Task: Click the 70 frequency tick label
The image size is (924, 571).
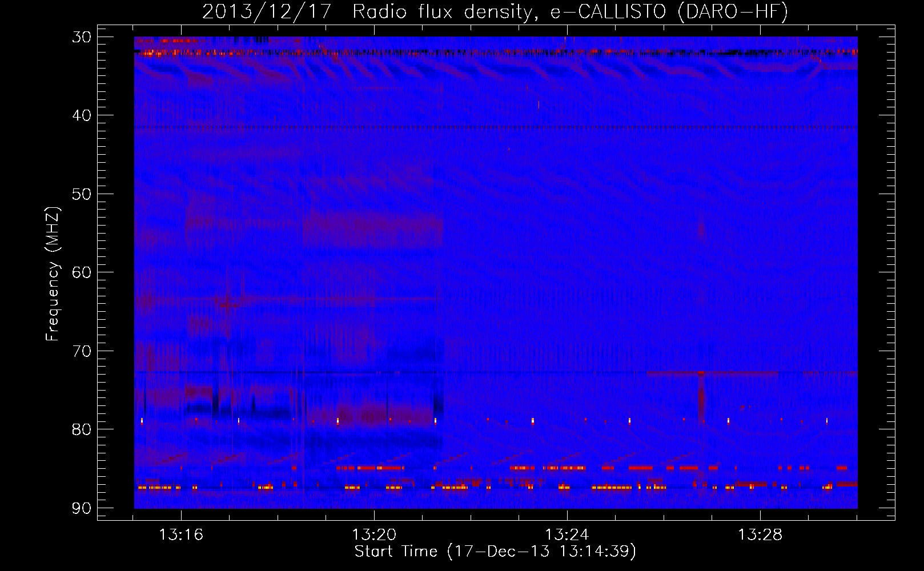Action: pyautogui.click(x=82, y=351)
